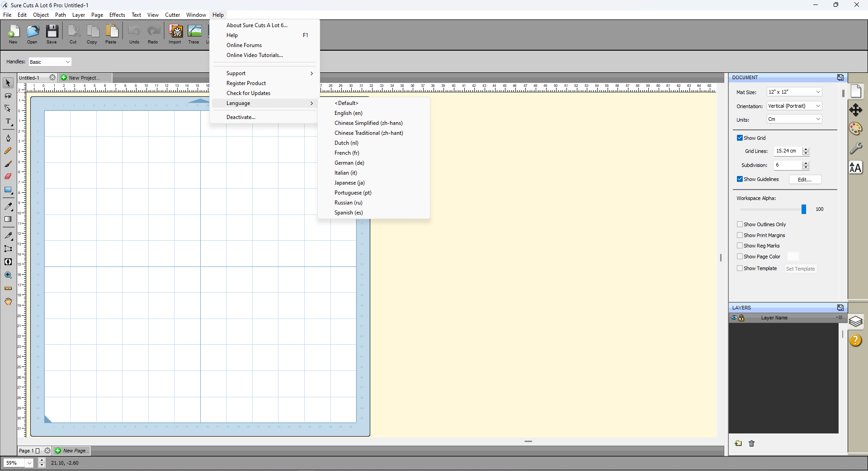Open the Mat Size dropdown
This screenshot has width=868, height=471.
click(x=794, y=92)
